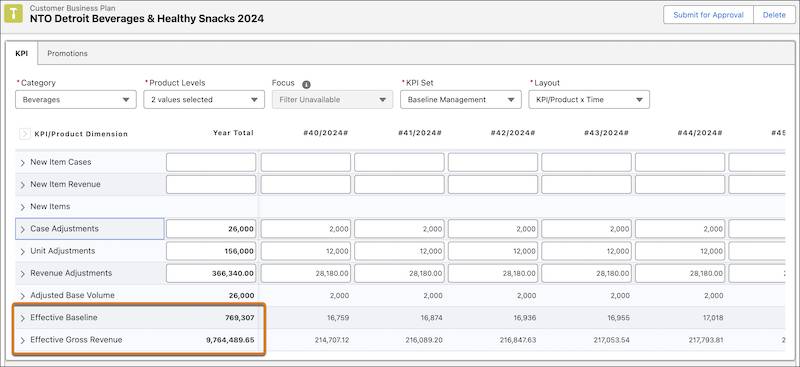Click the plan title NTO Detroit Beverages
Image resolution: width=800 pixels, height=367 pixels.
point(147,19)
